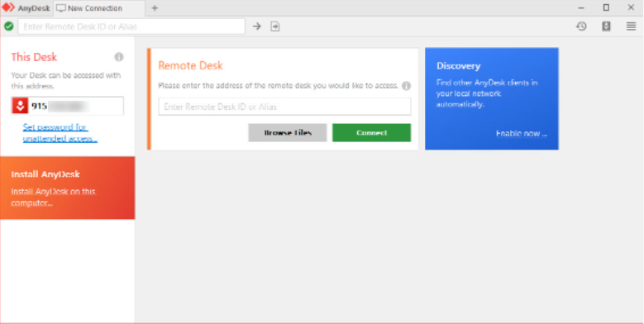Open a new tab with plus button
This screenshot has height=324, width=644.
point(155,8)
